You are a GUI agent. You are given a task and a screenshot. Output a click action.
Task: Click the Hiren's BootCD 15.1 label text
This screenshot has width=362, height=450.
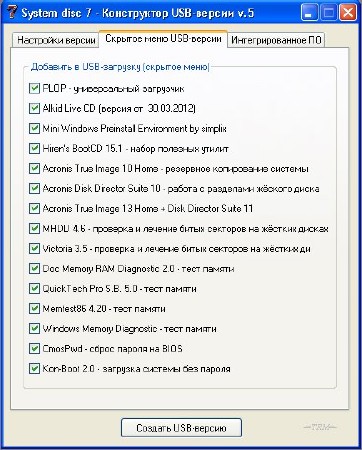point(135,149)
